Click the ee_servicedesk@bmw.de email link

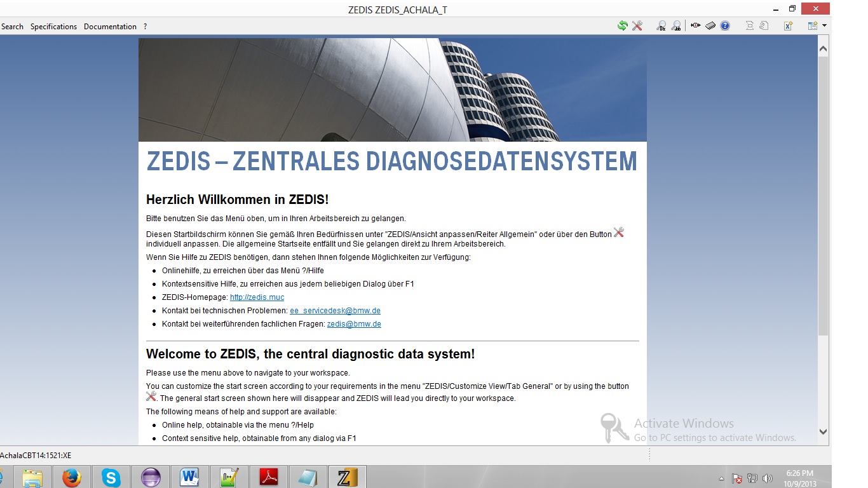pos(335,311)
